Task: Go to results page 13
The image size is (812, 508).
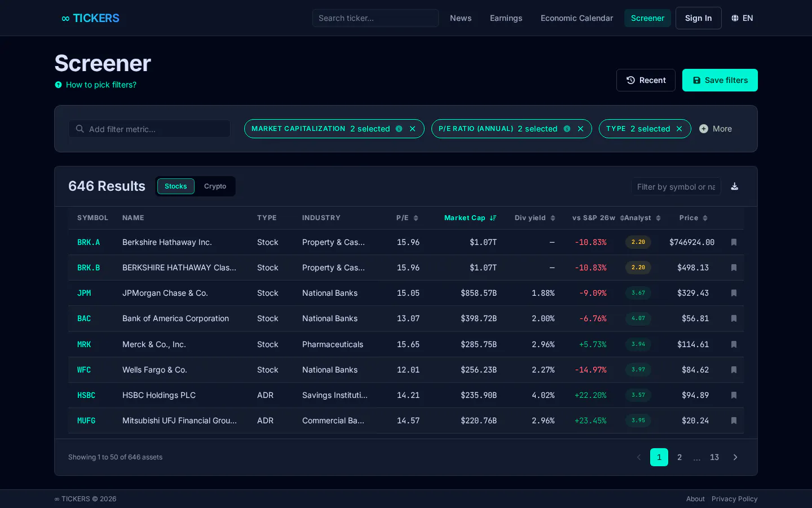Action: point(714,457)
